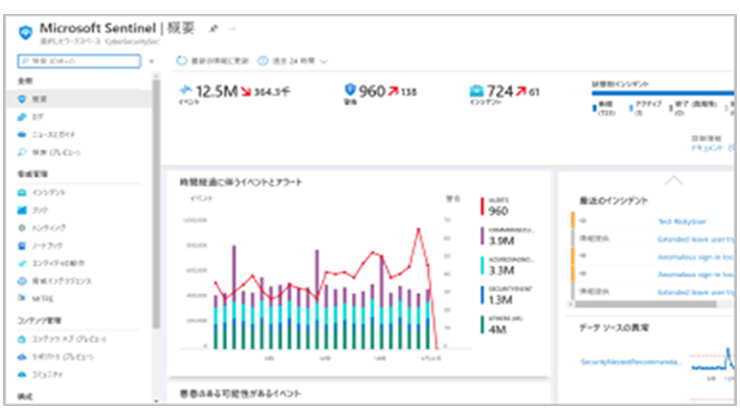
Task: Collapse the panel using the upward chevron
Action: coord(673,181)
